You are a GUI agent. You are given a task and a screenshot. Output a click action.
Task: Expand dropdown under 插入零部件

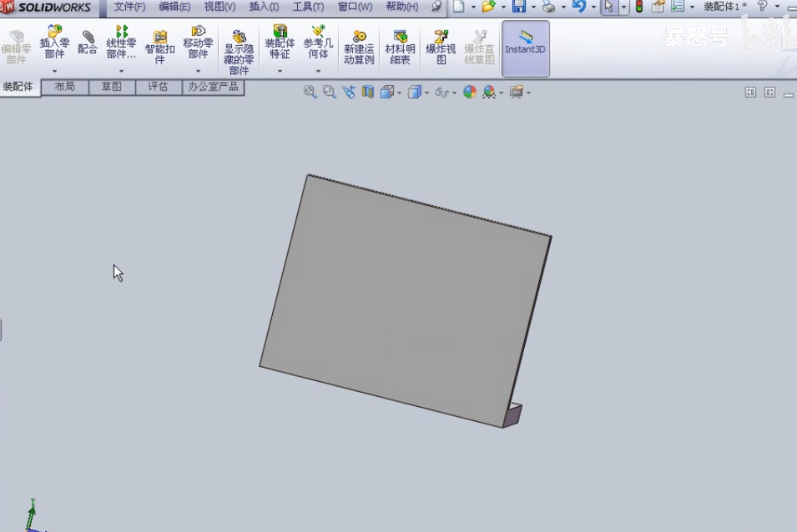click(54, 71)
